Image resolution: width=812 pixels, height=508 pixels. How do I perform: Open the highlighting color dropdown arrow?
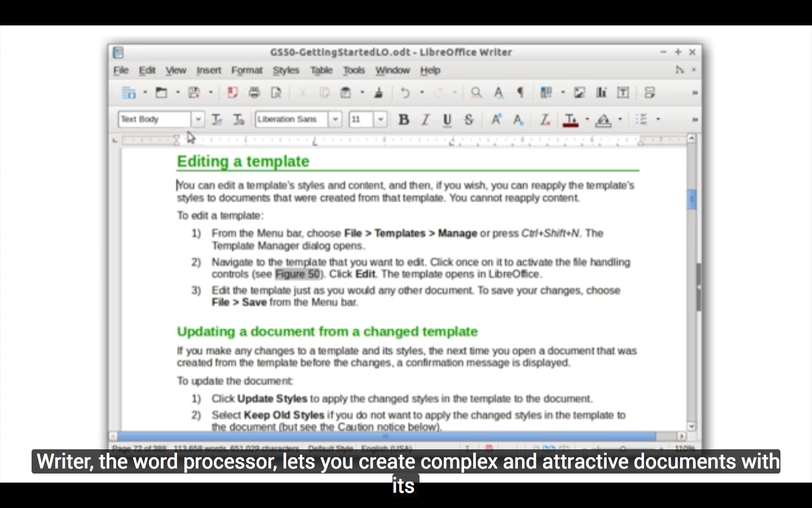[620, 120]
